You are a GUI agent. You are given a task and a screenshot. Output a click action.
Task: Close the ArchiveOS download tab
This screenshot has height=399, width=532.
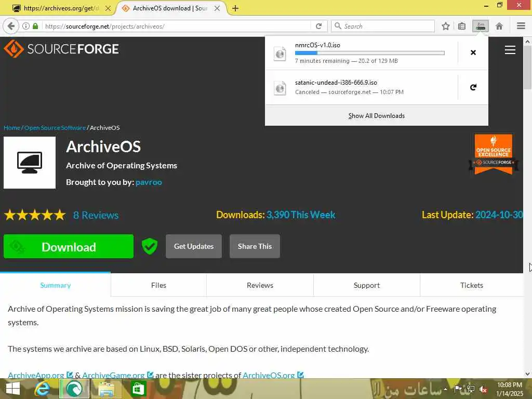[x=217, y=8]
